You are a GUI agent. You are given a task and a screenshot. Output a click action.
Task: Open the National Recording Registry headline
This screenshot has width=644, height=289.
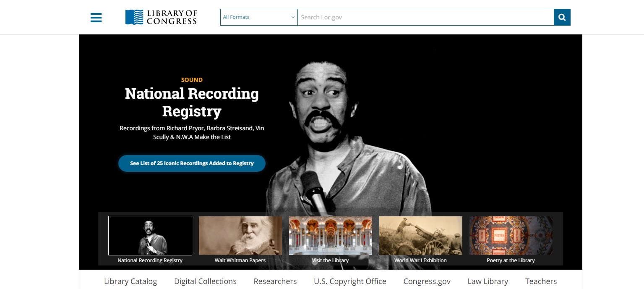(192, 102)
